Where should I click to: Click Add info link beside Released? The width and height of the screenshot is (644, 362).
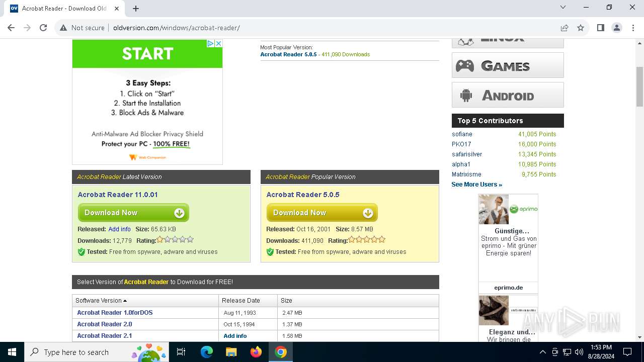[119, 229]
